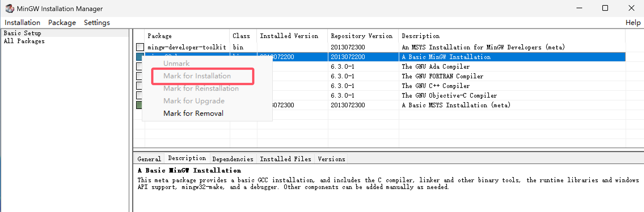Open the Installed Files tab

(285, 159)
